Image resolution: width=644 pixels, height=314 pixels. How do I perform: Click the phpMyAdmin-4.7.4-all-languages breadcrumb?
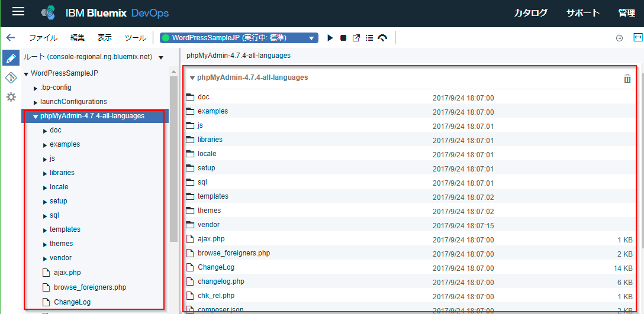[x=239, y=56]
